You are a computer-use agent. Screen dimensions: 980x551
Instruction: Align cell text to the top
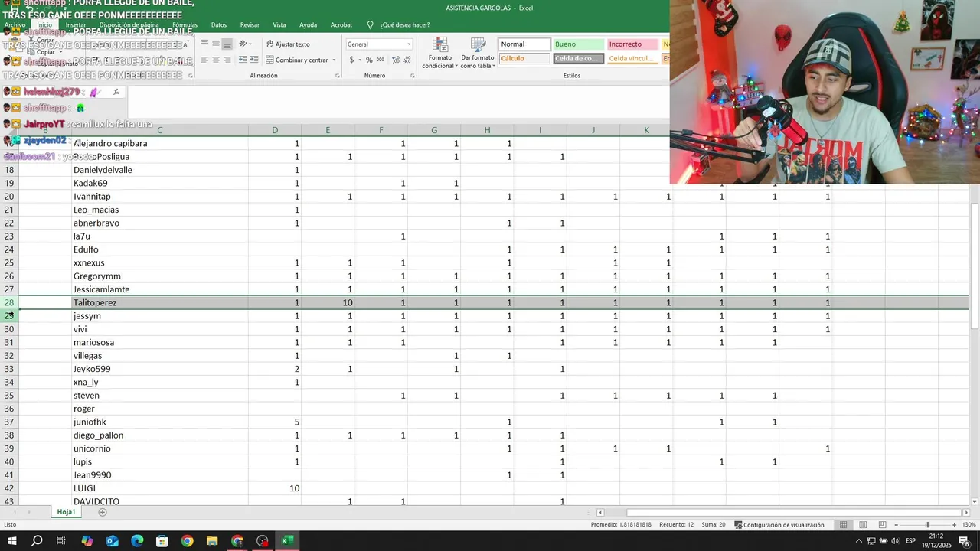coord(204,44)
